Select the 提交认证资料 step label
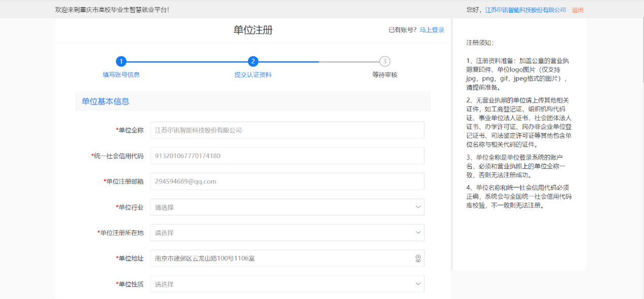The width and height of the screenshot is (644, 299). 253,75
